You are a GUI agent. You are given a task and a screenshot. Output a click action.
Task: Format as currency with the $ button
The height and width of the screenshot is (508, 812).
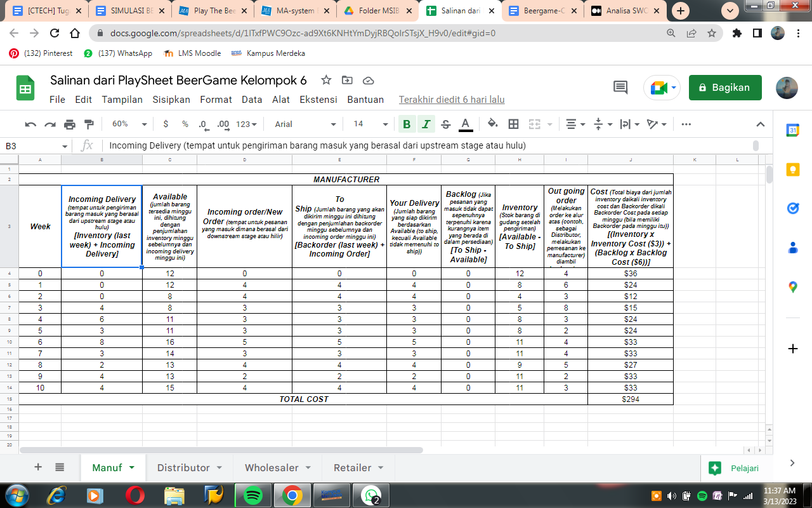[166, 124]
